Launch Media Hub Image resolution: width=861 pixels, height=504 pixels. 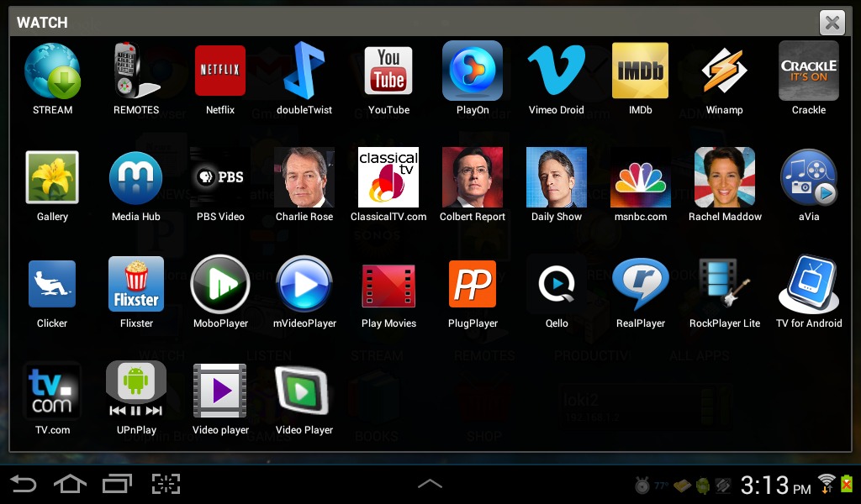click(x=136, y=178)
